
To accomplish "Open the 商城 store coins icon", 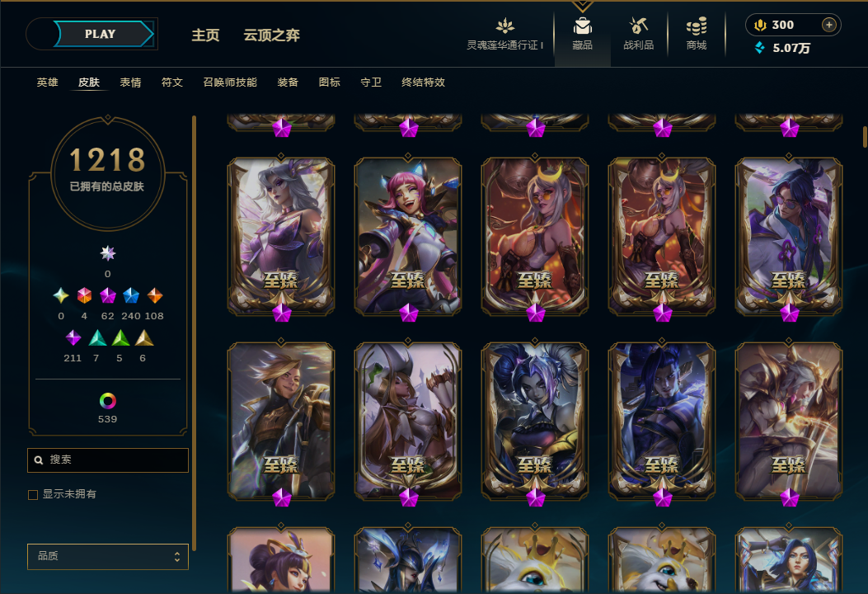I will coord(697,26).
